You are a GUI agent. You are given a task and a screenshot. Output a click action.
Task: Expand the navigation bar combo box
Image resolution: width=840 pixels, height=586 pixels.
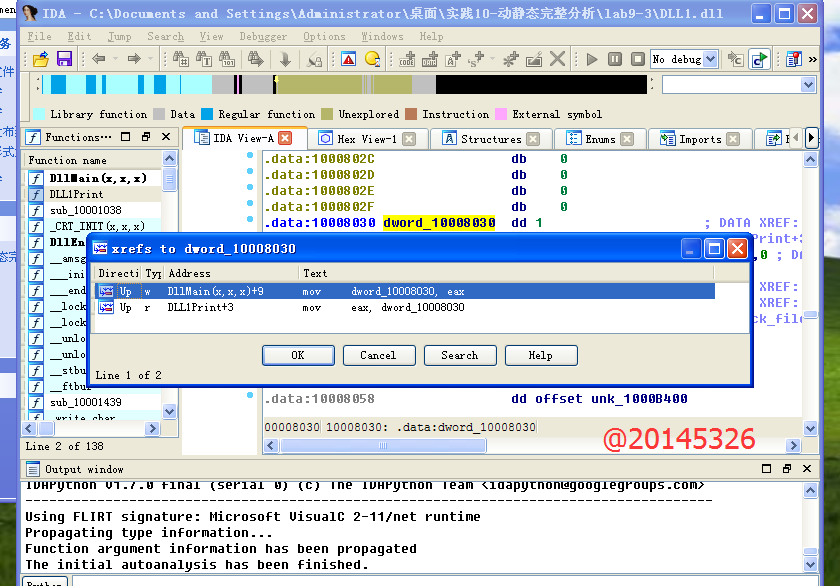click(x=809, y=85)
